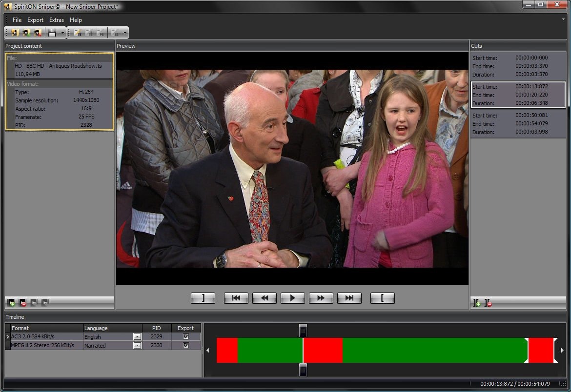The image size is (571, 392).
Task: Click the toolbar project icon with red arrow
Action: click(x=38, y=33)
